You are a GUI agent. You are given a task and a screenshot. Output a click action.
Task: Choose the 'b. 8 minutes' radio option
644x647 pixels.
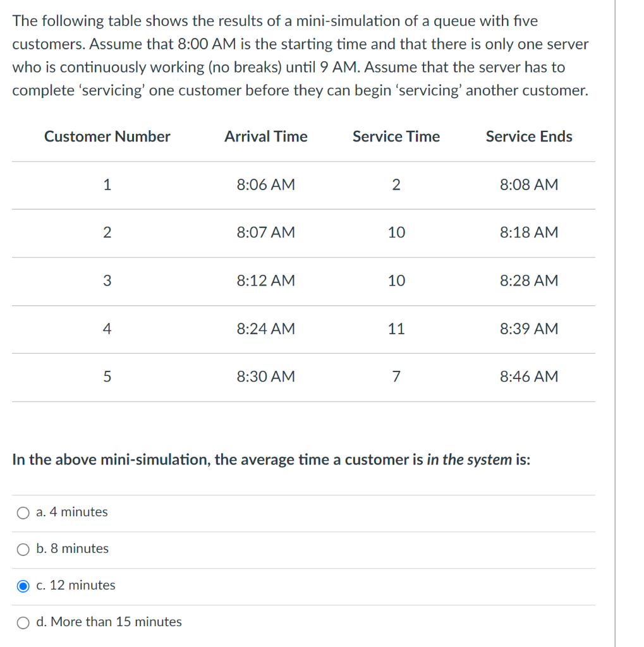[x=23, y=549]
